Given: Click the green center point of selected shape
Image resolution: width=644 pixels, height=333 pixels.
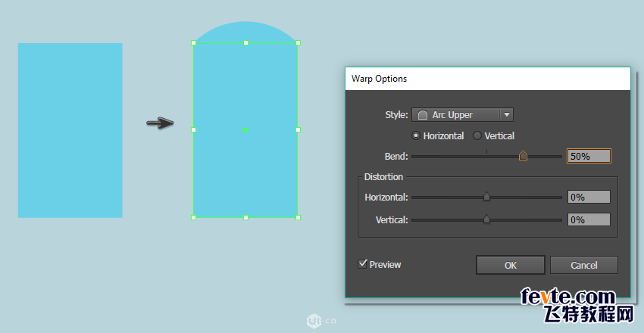Looking at the screenshot, I should 245,130.
